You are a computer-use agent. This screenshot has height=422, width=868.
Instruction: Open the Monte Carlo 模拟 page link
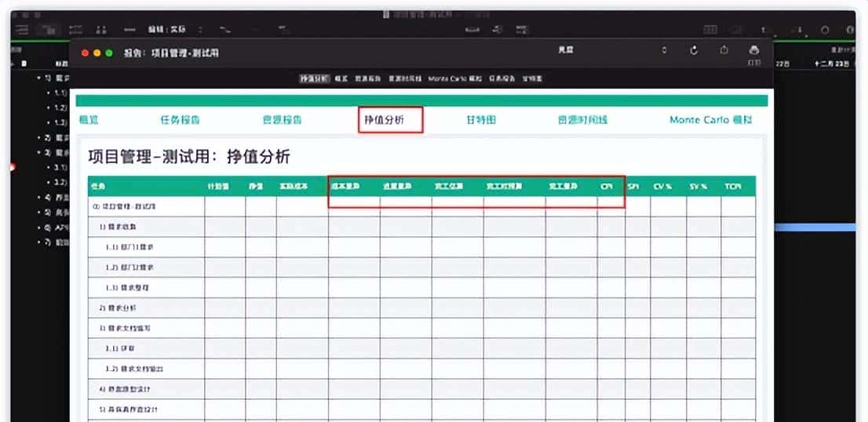711,119
